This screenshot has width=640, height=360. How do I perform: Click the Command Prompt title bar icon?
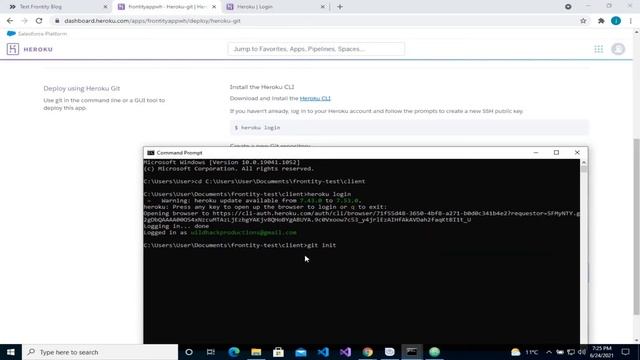[x=151, y=153]
